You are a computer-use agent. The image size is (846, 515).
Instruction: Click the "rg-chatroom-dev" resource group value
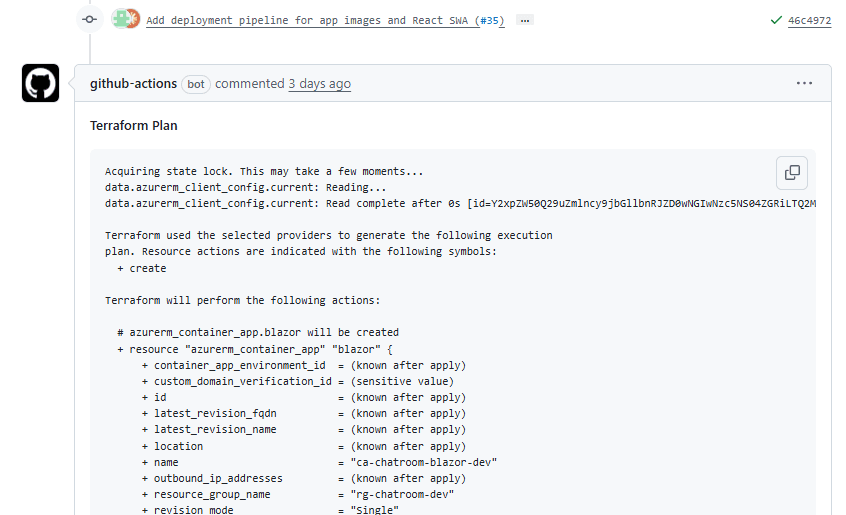(402, 495)
